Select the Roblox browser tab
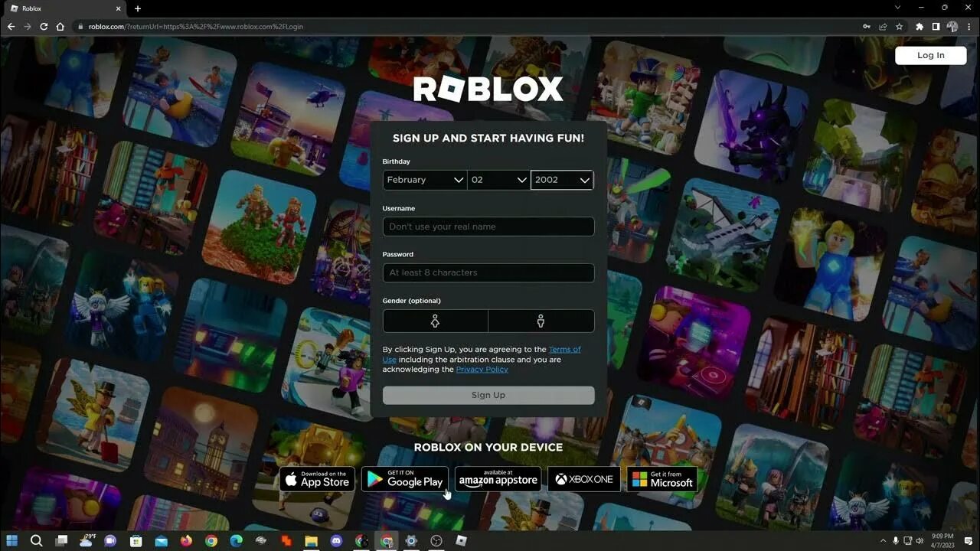The width and height of the screenshot is (980, 551). 65,8
